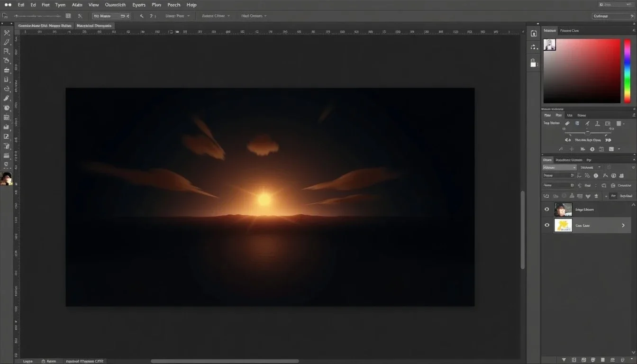Hide the portrait thumbnail layer
This screenshot has width=637, height=364.
[547, 209]
